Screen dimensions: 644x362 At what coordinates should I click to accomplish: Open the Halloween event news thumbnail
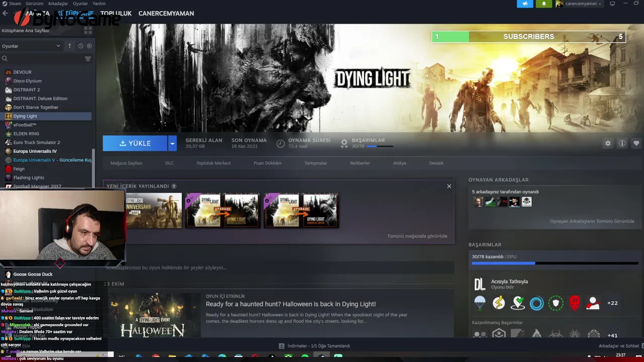[153, 314]
